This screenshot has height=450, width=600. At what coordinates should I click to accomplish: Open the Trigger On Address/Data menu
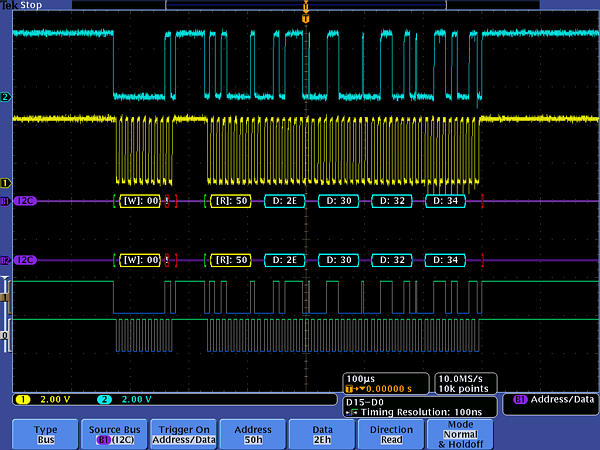pyautogui.click(x=184, y=433)
